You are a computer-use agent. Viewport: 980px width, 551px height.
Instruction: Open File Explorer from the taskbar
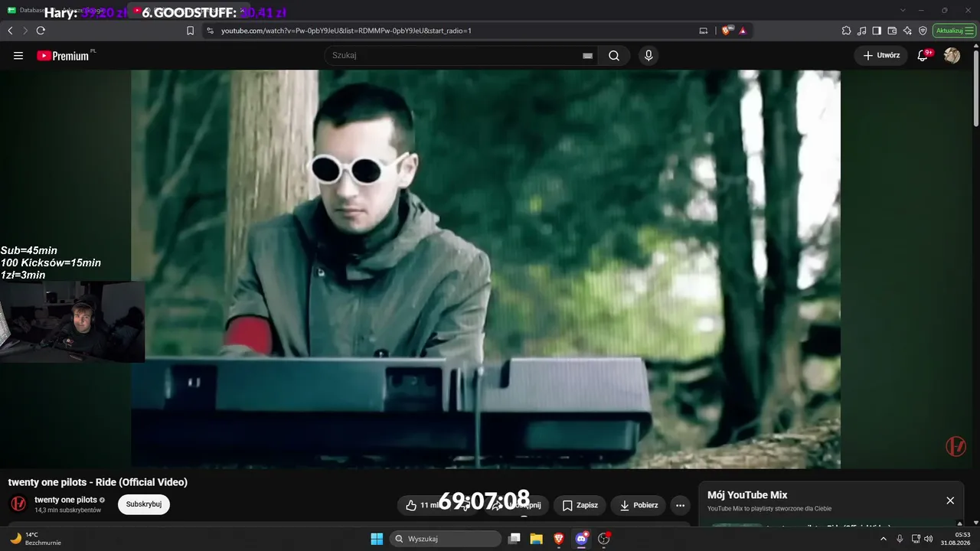[x=536, y=539]
